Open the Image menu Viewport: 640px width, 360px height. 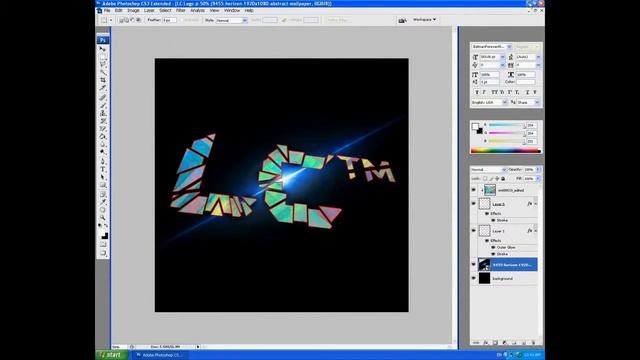point(133,10)
